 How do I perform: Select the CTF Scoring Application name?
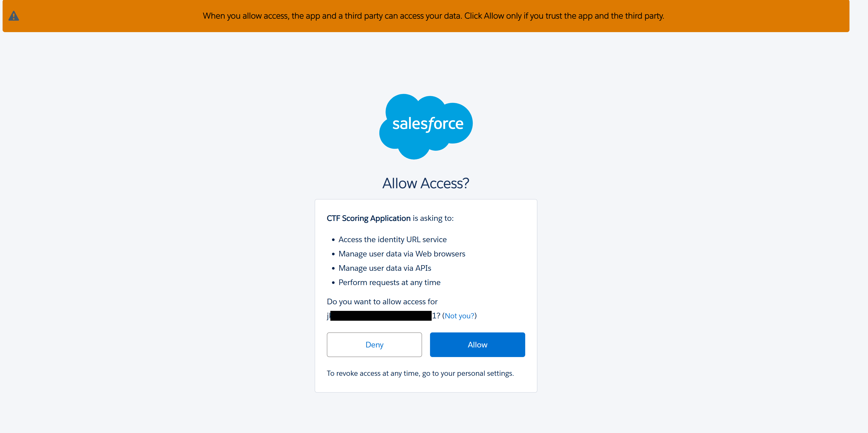coord(368,218)
